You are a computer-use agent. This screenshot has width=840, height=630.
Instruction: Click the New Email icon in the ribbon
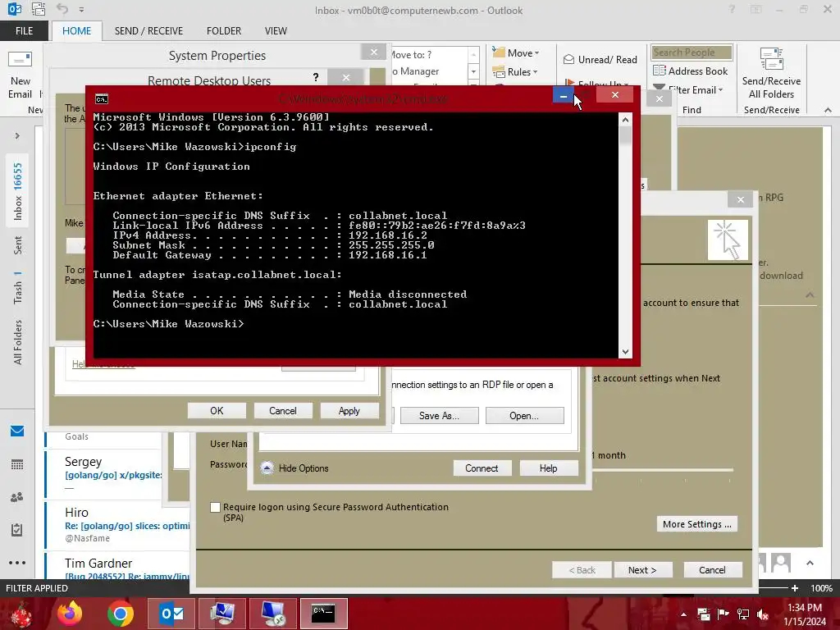coord(21,74)
